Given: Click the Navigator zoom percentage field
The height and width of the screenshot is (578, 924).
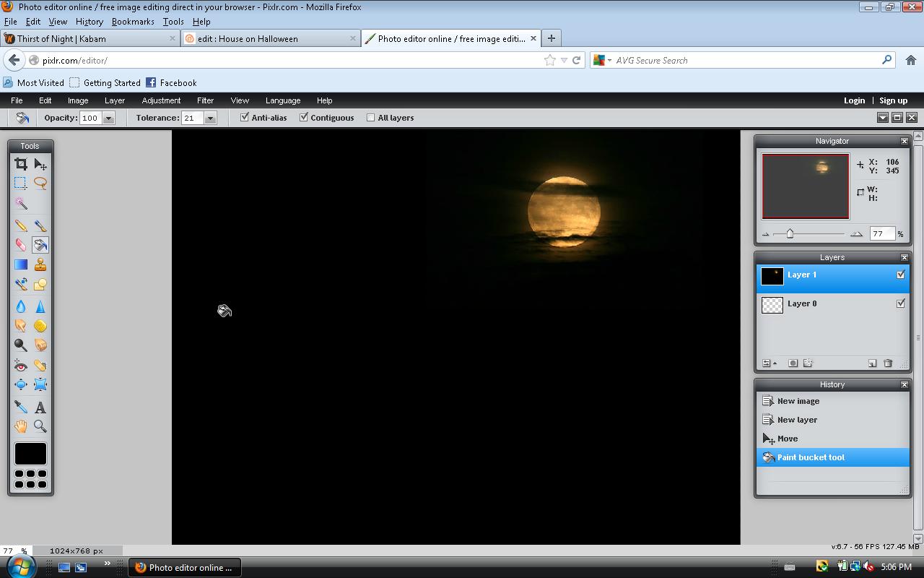Looking at the screenshot, I should pyautogui.click(x=881, y=233).
